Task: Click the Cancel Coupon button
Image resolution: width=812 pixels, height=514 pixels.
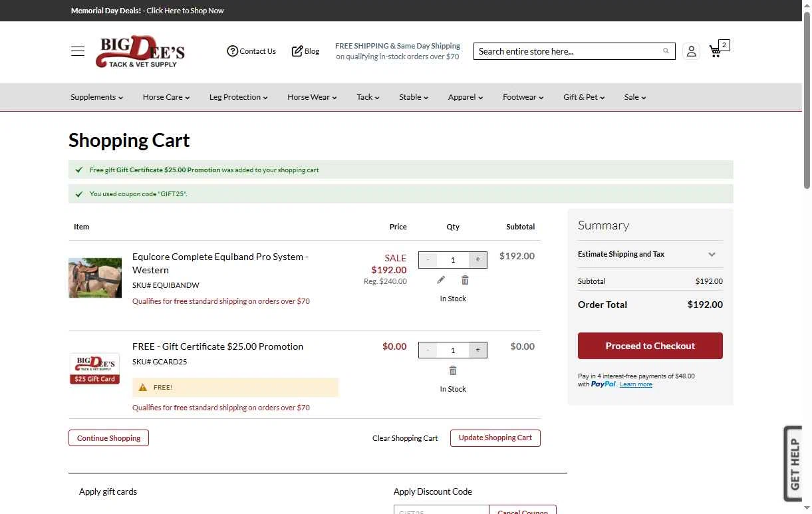Action: (x=523, y=510)
